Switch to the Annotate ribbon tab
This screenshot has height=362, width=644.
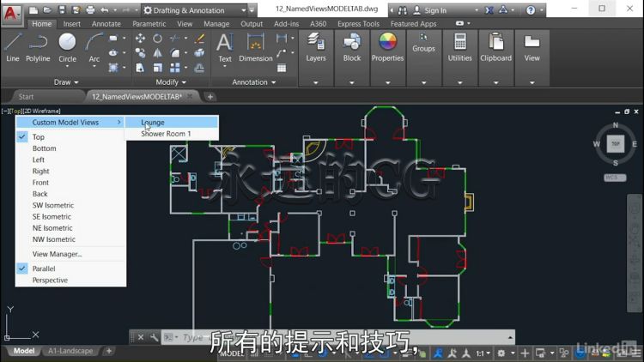(106, 24)
